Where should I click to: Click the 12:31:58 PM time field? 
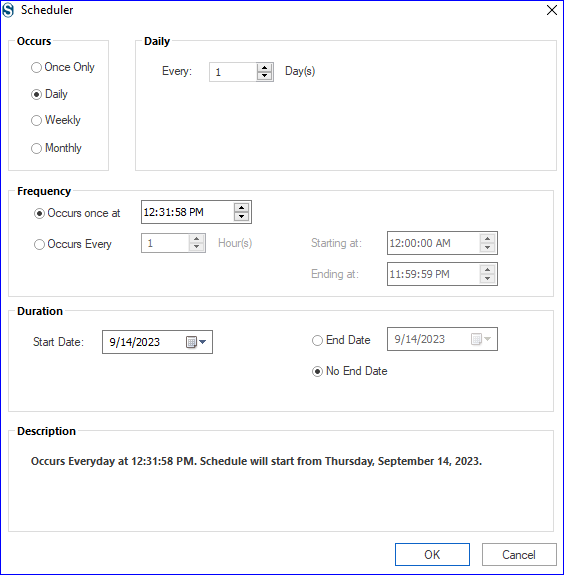click(x=188, y=212)
